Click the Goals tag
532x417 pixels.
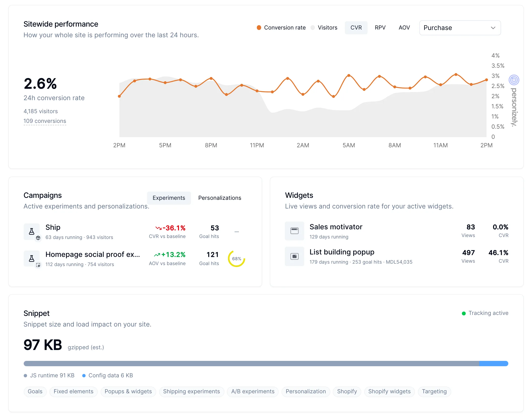click(x=35, y=392)
